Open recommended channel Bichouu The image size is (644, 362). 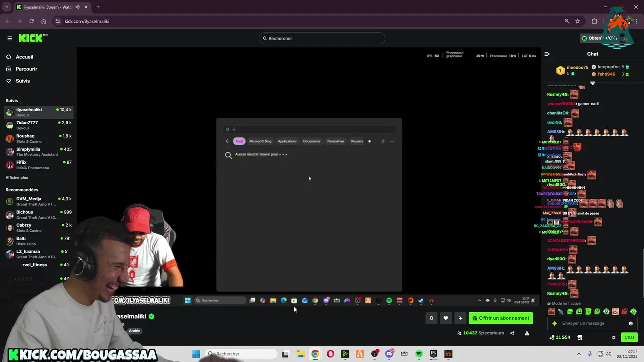39,215
